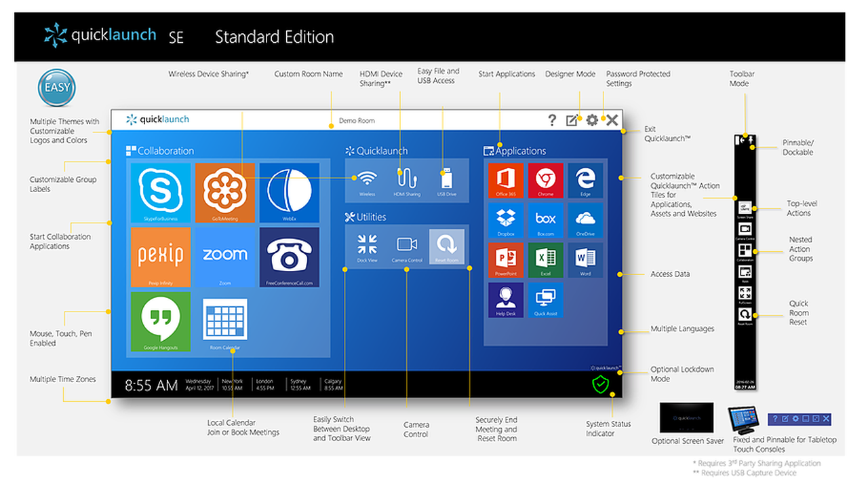Open the USB Drive tile
The width and height of the screenshot is (868, 484).
[446, 181]
